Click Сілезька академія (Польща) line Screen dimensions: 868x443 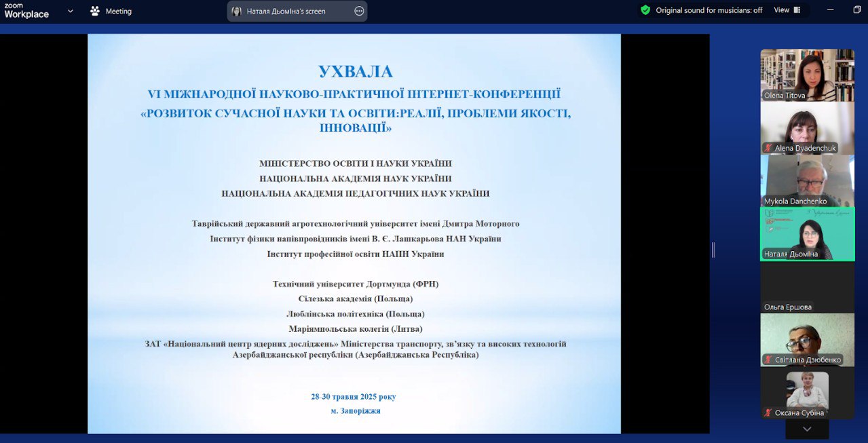[356, 298]
